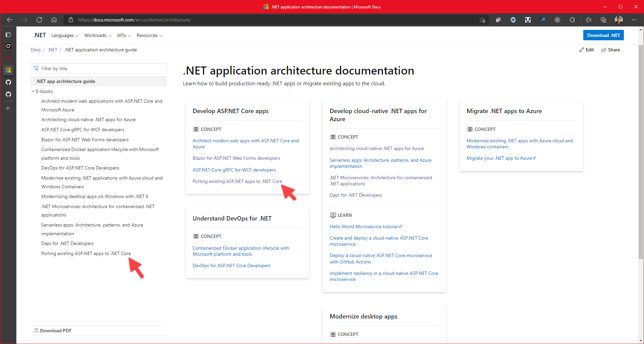Open the Implement resiliency in cloud-native microservice link

[x=384, y=276]
